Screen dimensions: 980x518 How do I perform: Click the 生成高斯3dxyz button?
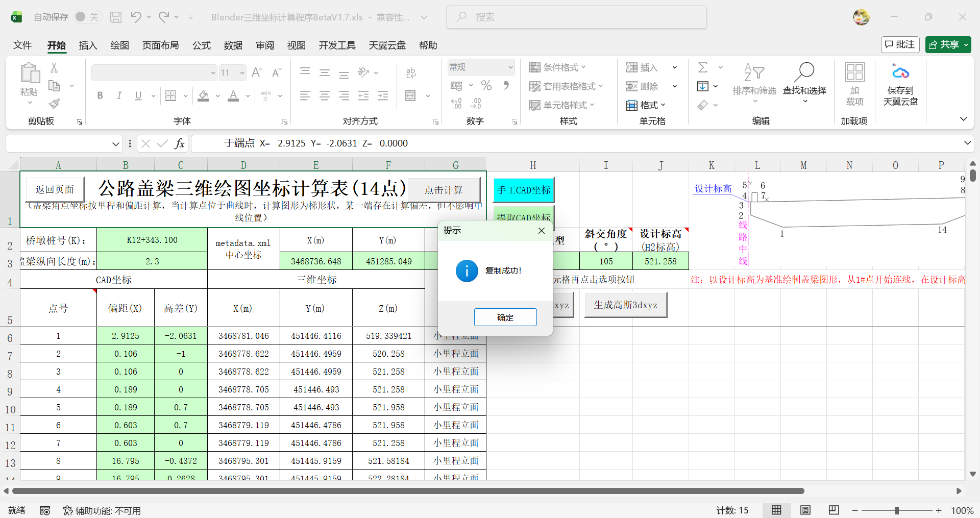point(625,305)
